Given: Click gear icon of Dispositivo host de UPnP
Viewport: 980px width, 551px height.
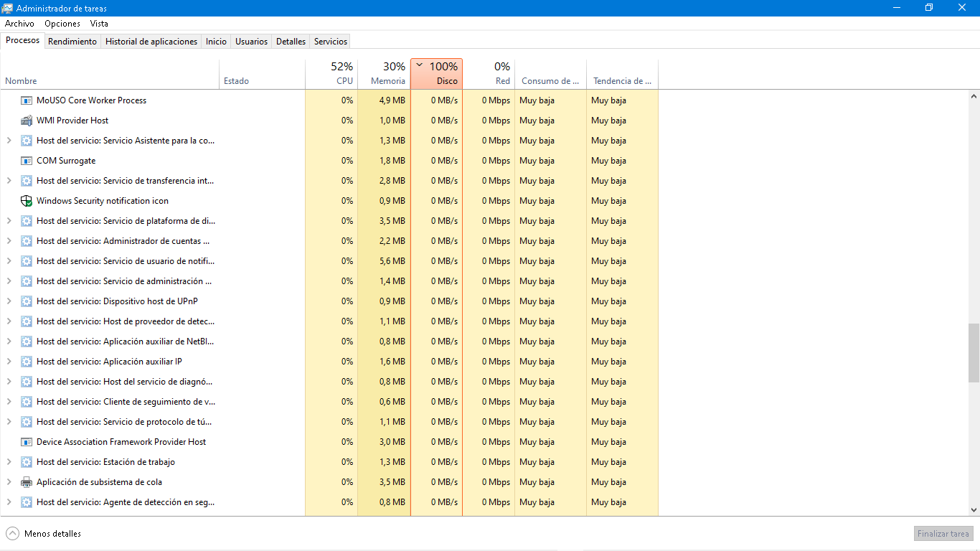Looking at the screenshot, I should [x=27, y=301].
